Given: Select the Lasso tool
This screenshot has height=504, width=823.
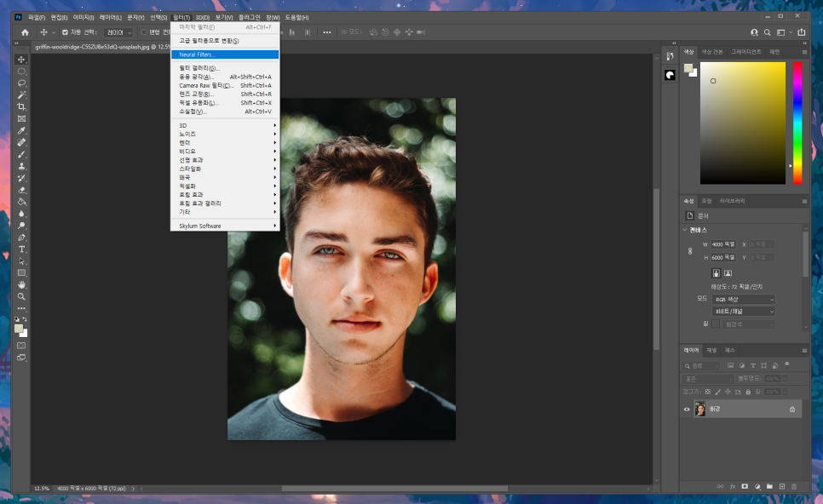Looking at the screenshot, I should [21, 83].
